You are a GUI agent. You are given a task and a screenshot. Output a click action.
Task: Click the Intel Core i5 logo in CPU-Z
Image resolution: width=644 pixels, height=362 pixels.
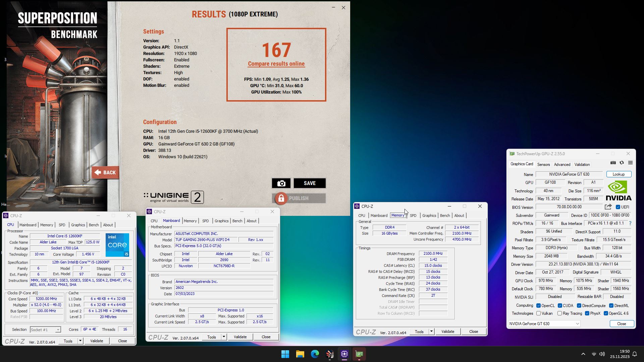(117, 245)
